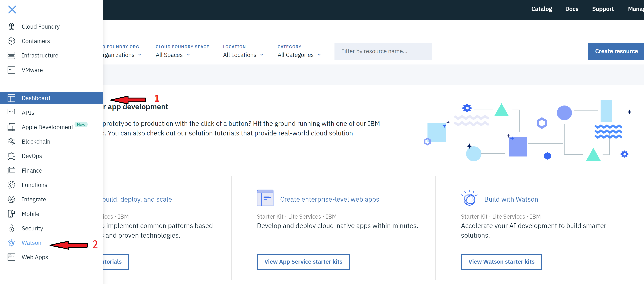Open the All Locations dropdown

pos(243,55)
